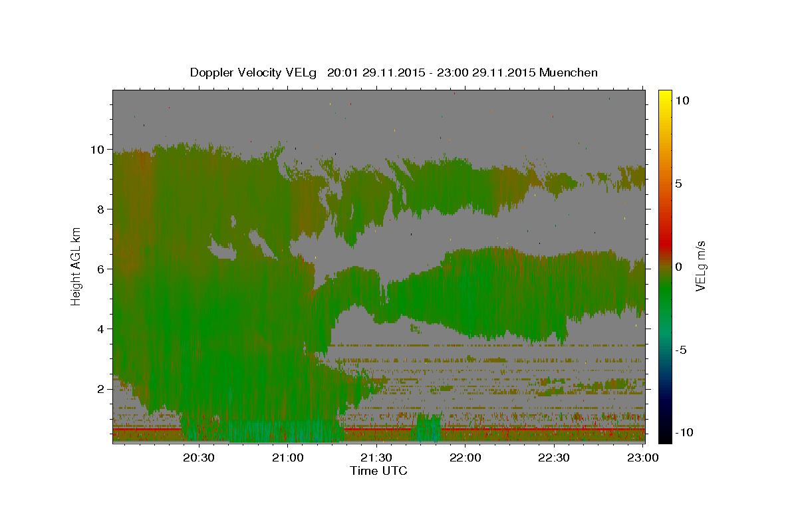Click the 22:00 time tick label

(465, 458)
